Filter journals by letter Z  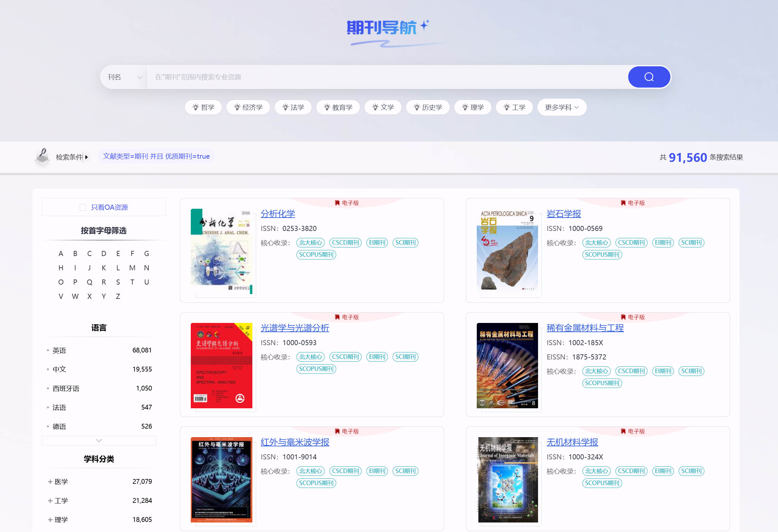click(x=118, y=296)
